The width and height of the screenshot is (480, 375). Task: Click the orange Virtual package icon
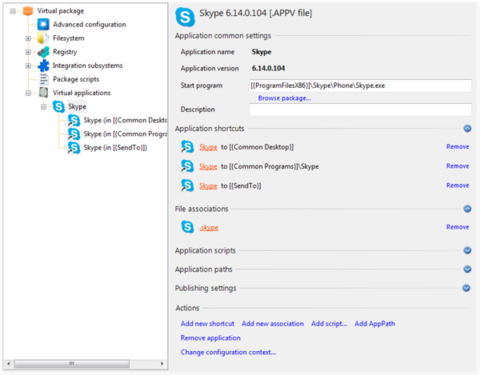(28, 11)
